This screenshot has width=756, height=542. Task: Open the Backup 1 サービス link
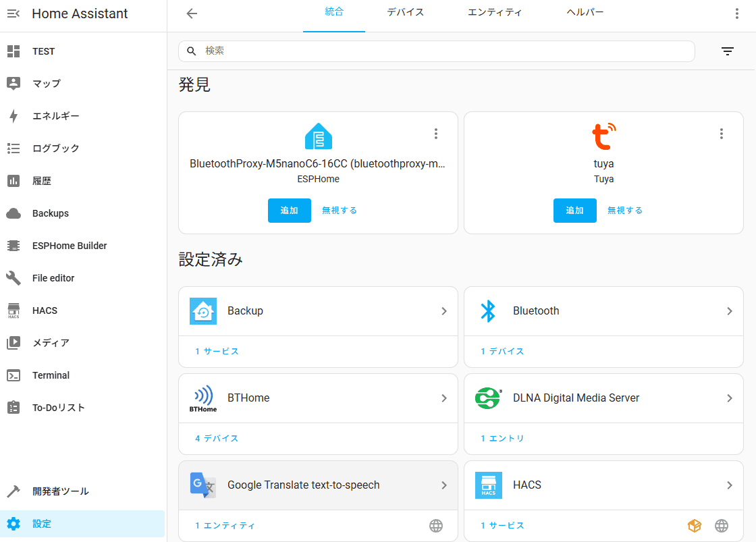click(x=217, y=351)
